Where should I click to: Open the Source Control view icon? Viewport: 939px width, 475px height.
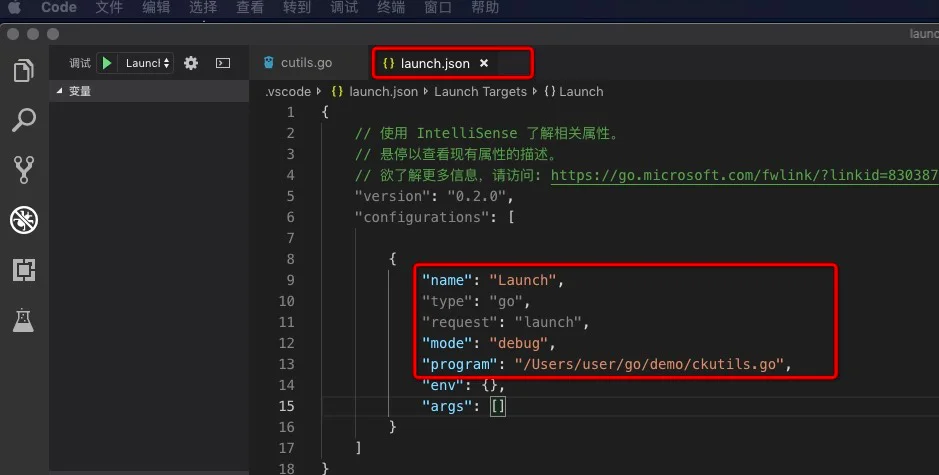pos(23,170)
